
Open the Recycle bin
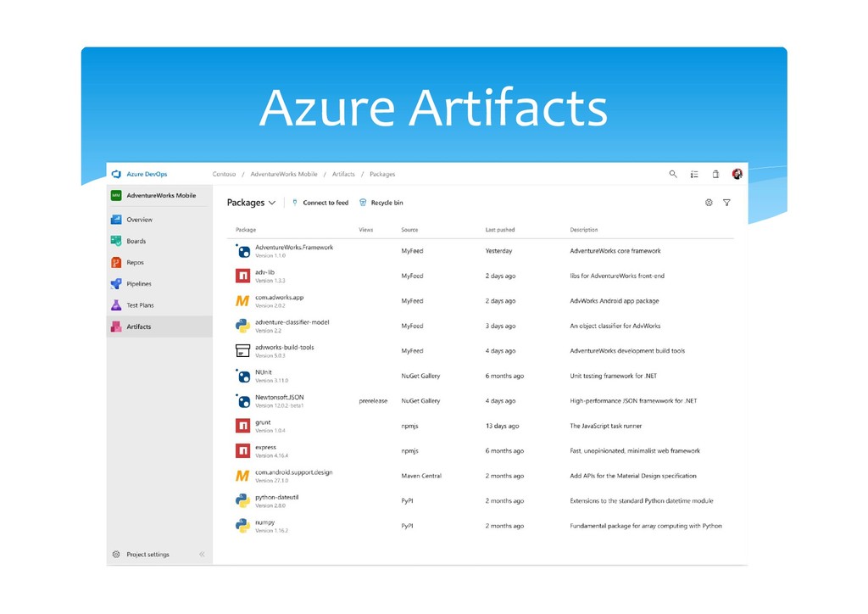tap(381, 203)
